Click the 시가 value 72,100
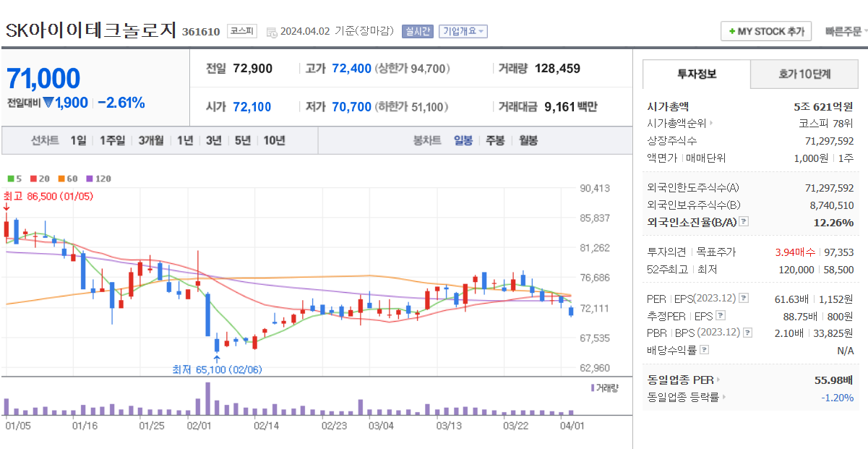The height and width of the screenshot is (449, 868). pyautogui.click(x=252, y=107)
